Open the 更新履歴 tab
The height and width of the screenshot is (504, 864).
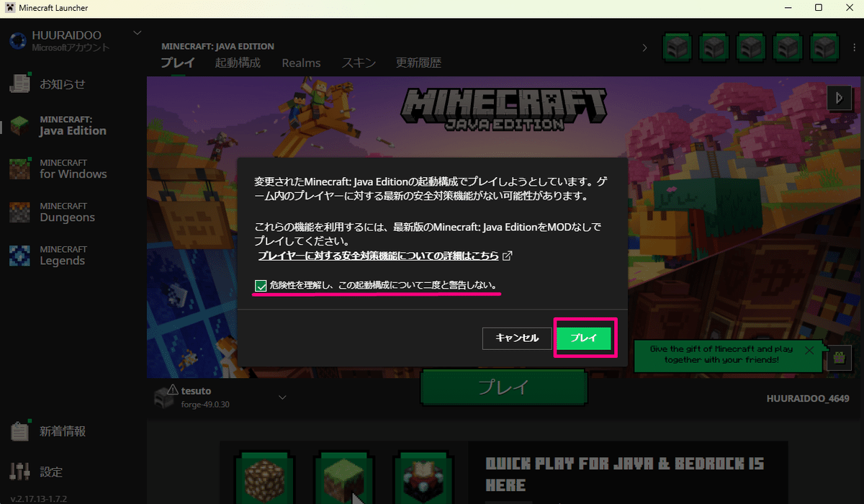(418, 63)
